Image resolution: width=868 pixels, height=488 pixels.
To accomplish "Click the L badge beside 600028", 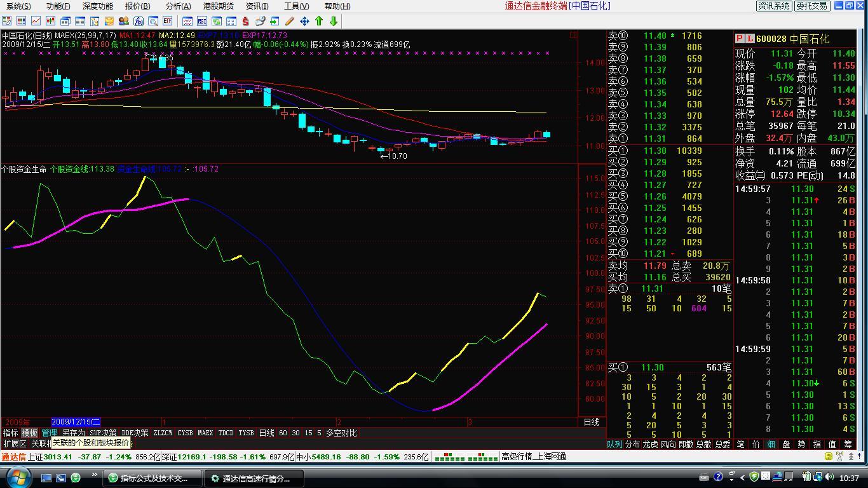I will click(750, 39).
